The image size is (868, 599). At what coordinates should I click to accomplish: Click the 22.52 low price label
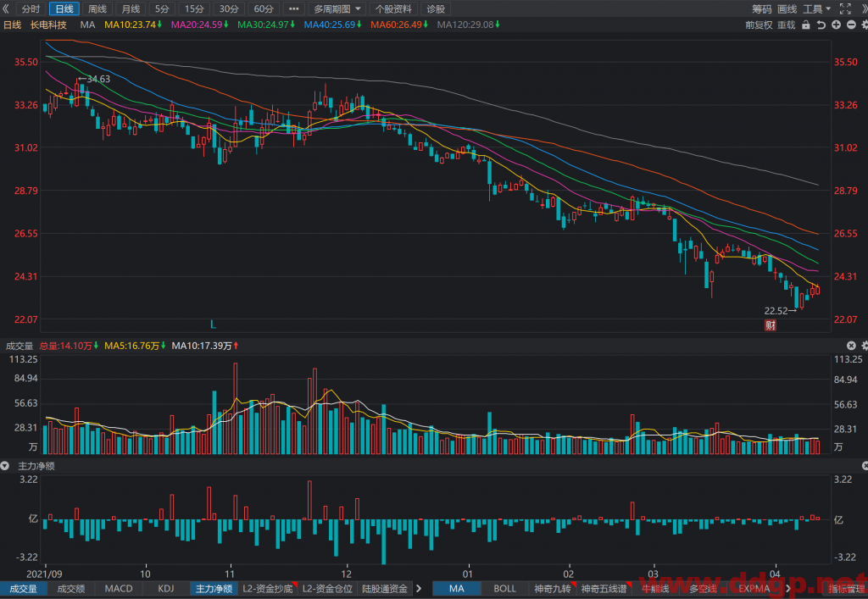point(776,311)
